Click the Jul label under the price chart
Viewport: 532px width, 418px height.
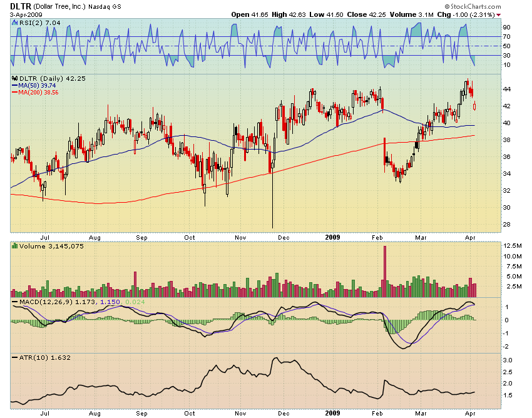coord(45,238)
